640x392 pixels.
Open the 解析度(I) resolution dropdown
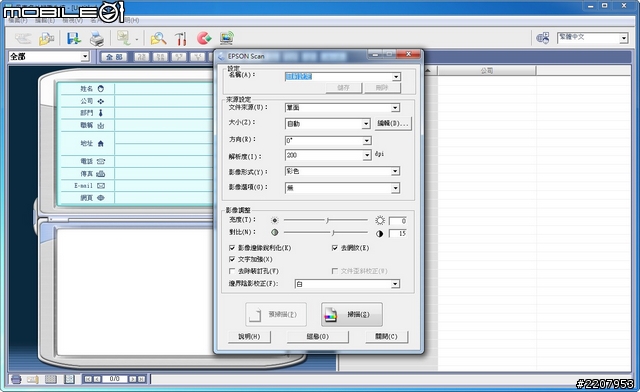pyautogui.click(x=367, y=156)
